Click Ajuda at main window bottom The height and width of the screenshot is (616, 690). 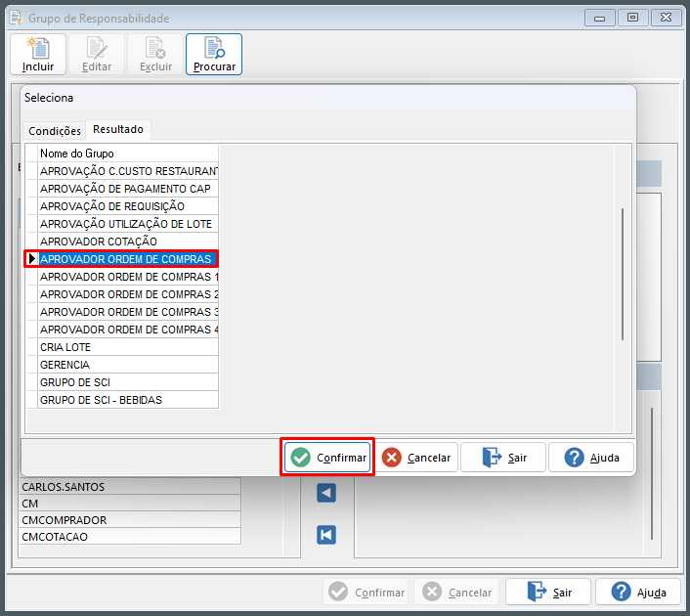638,593
